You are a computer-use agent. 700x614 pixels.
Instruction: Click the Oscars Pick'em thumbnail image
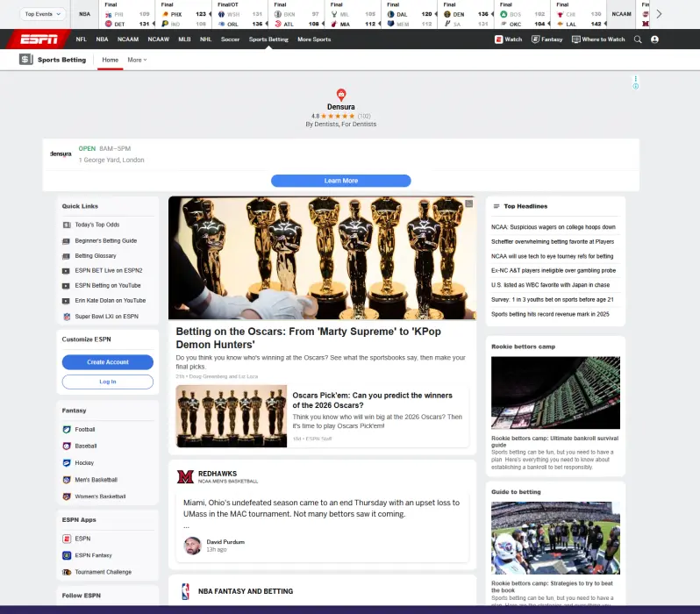coord(232,416)
